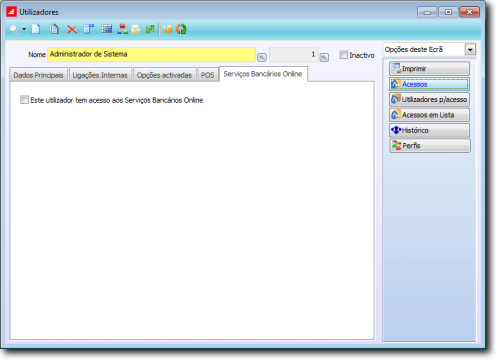
Task: Click the envelope mail icon in toolbar
Action: coord(136,29)
